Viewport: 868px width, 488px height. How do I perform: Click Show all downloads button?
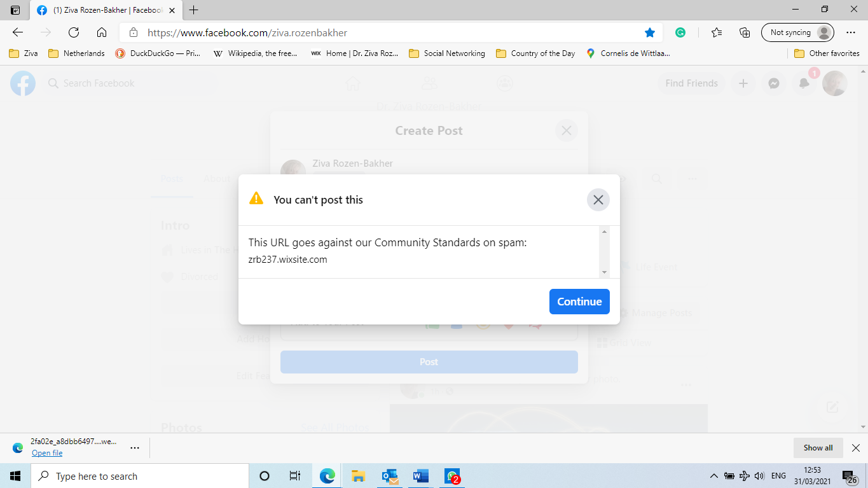(818, 448)
